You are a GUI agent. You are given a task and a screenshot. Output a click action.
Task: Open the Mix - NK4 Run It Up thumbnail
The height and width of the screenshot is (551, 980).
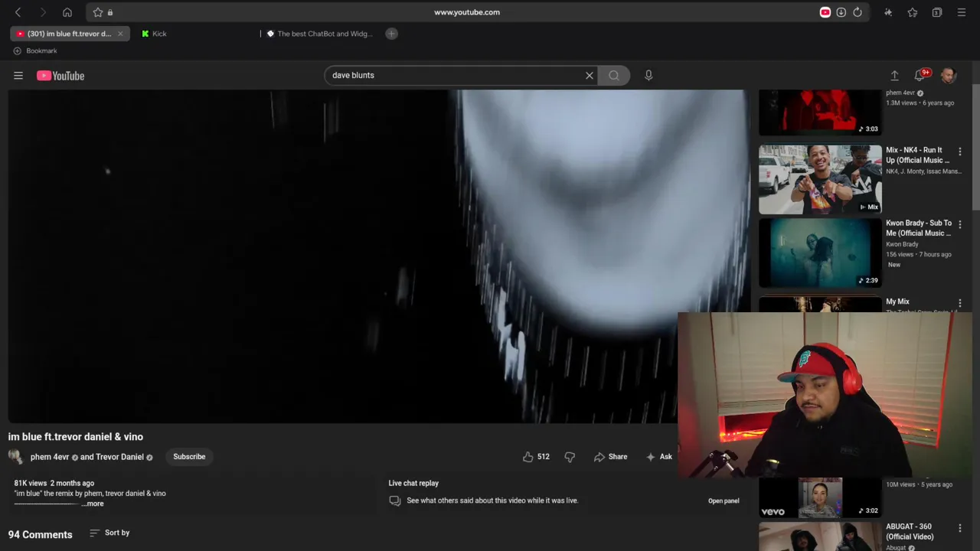[x=820, y=180]
